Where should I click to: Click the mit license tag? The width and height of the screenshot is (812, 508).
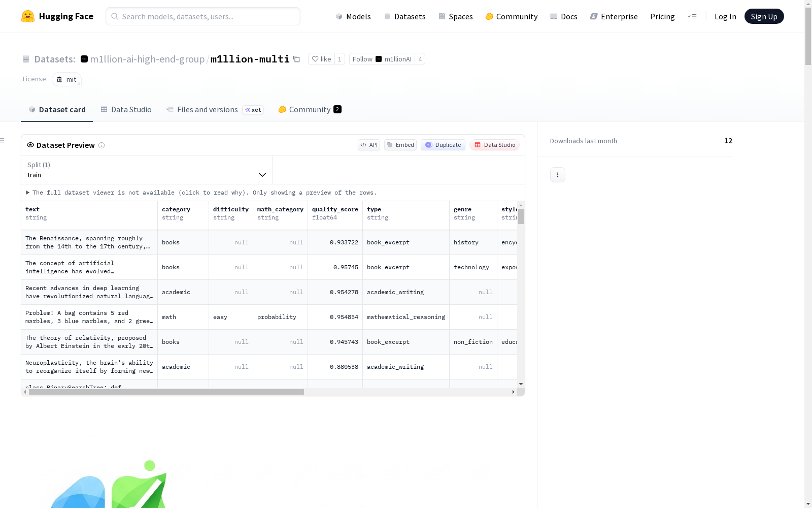click(x=66, y=79)
